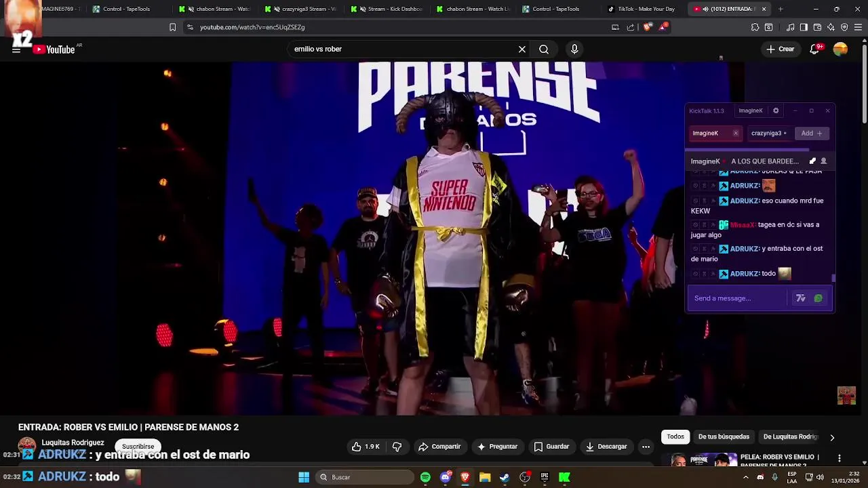Select the Todos filter chip
The height and width of the screenshot is (488, 868).
[675, 437]
